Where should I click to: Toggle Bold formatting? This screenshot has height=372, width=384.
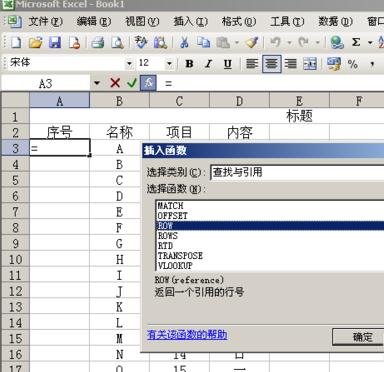[189, 63]
